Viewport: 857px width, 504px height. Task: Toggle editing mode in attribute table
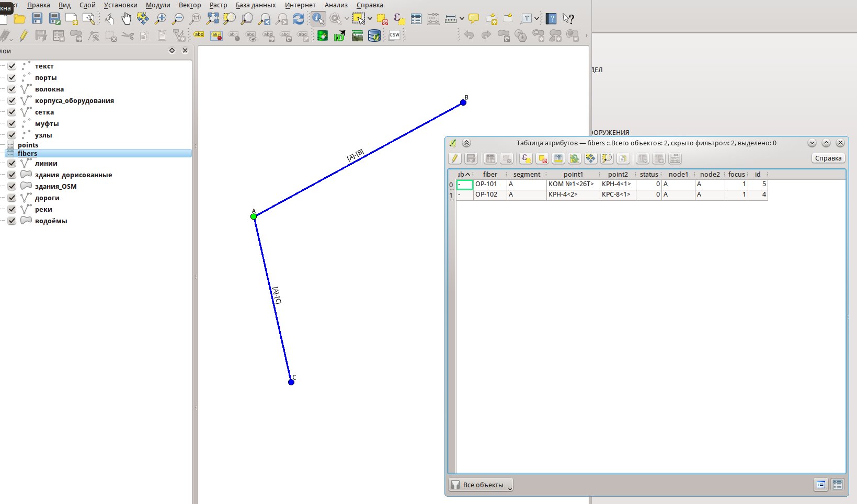pos(454,158)
